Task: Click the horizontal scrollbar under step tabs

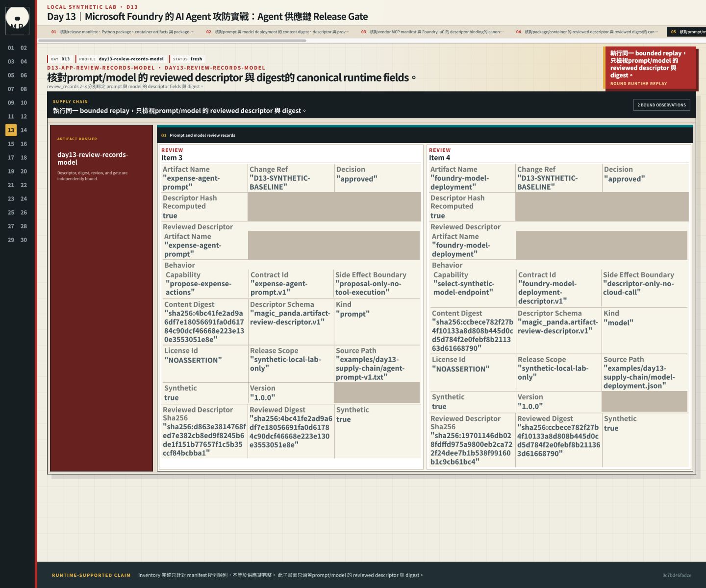Action: [x=173, y=41]
